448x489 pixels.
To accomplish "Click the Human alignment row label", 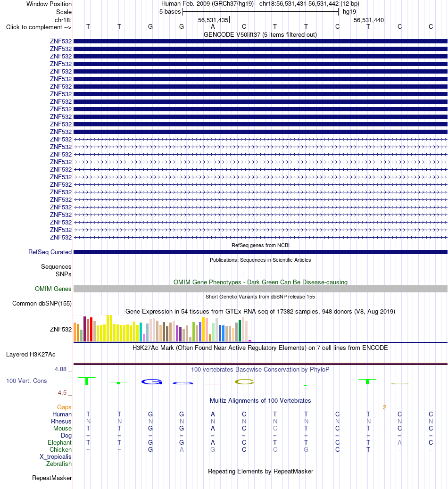I will (62, 414).
